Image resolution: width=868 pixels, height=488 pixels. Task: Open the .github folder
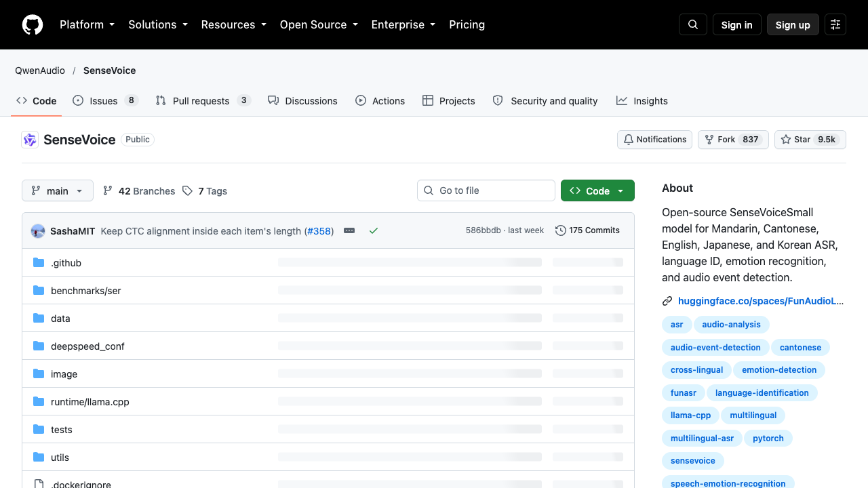(x=66, y=263)
